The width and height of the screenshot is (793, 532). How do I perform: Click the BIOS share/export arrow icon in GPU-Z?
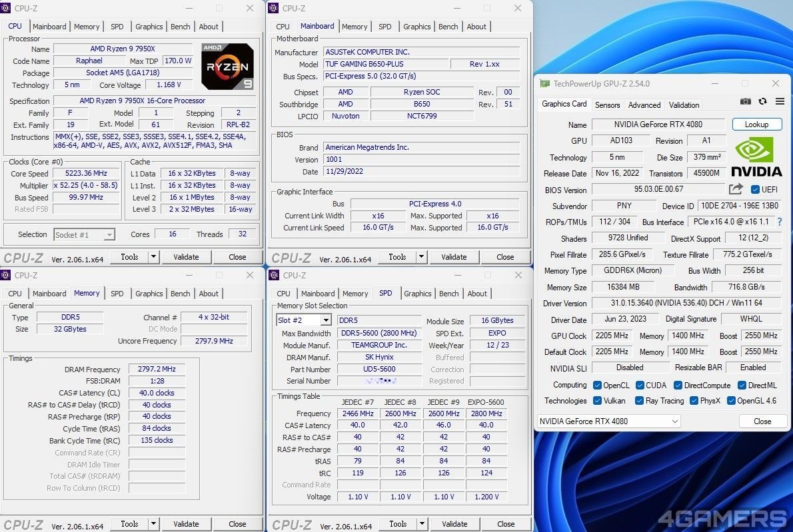[736, 189]
